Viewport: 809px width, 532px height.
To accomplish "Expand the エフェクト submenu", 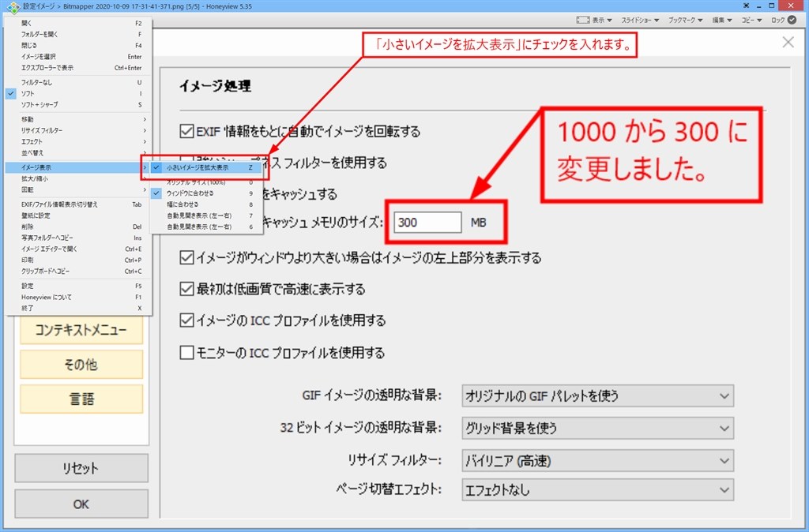I will coord(78,141).
